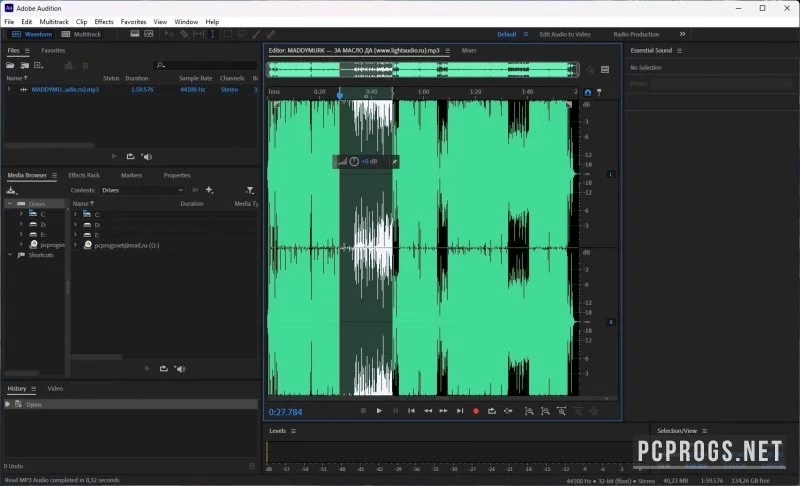
Task: Click the Files panel search field
Action: tap(206, 65)
